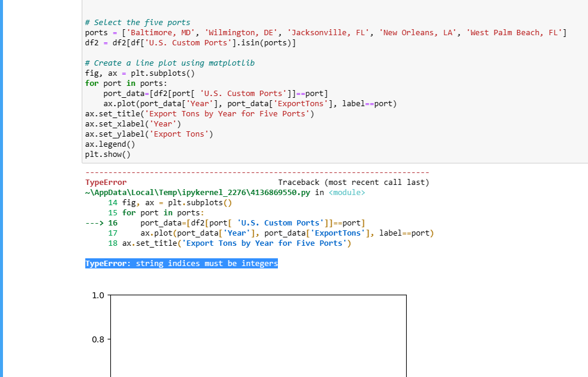Click the 1.0 tick label on the plot axis
The height and width of the screenshot is (377, 588).
pyautogui.click(x=99, y=295)
